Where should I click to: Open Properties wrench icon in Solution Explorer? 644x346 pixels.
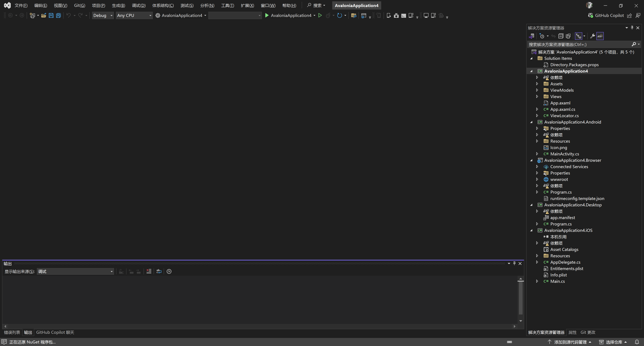tap(592, 36)
